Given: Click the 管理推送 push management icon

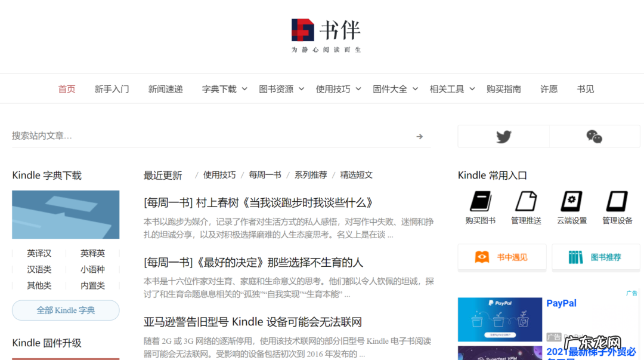Looking at the screenshot, I should 525,203.
